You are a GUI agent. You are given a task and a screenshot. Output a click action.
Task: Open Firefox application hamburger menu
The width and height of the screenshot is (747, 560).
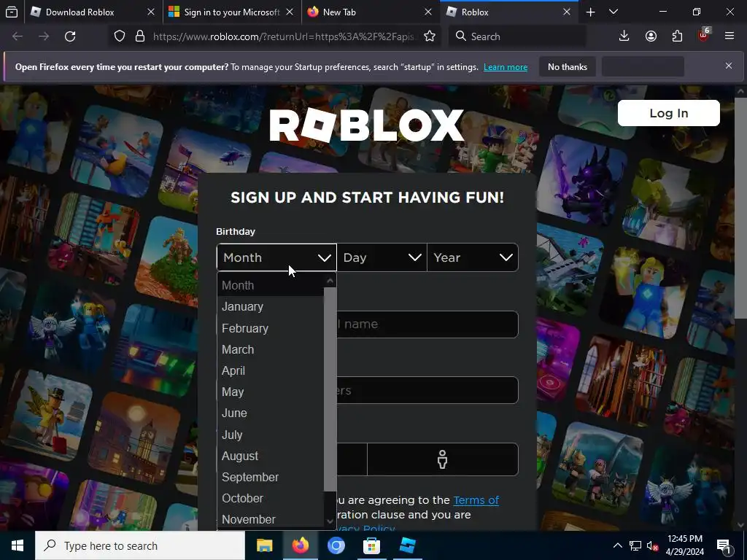729,36
